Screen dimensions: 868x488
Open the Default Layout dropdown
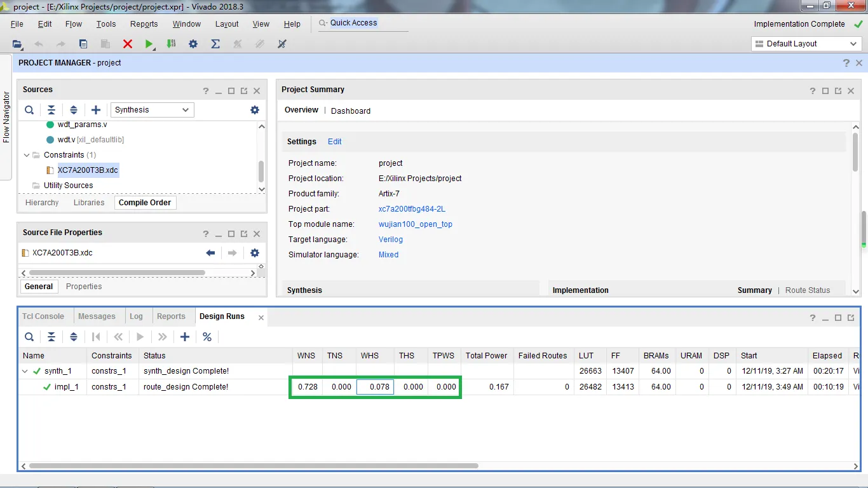click(x=807, y=44)
